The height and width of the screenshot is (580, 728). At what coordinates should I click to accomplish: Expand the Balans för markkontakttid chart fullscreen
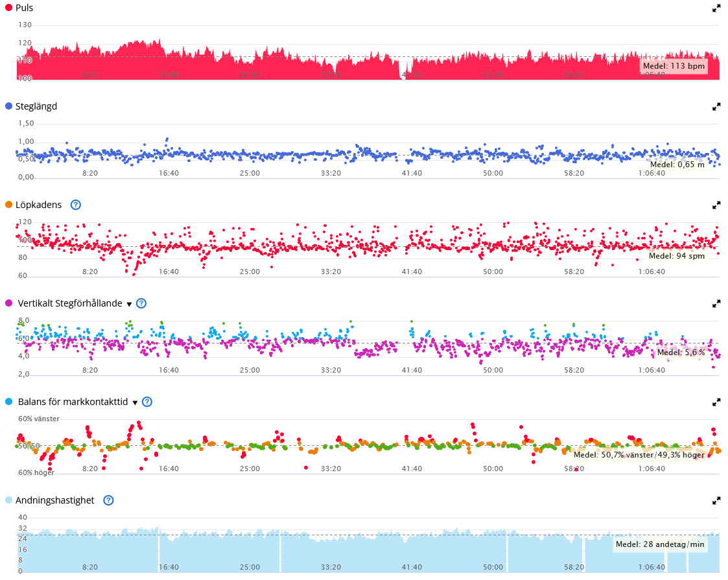point(716,402)
